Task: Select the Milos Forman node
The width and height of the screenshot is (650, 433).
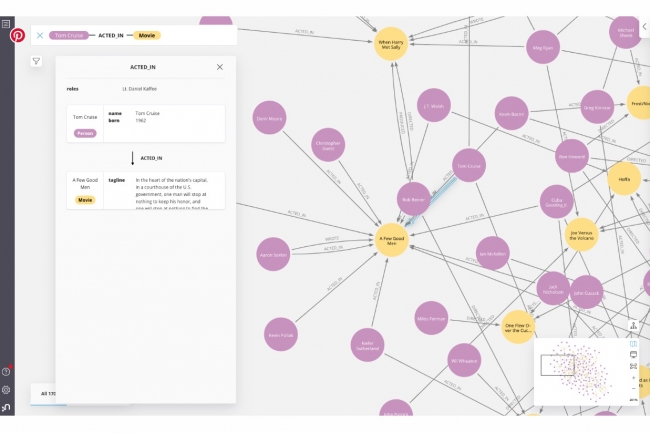Action: click(x=432, y=318)
